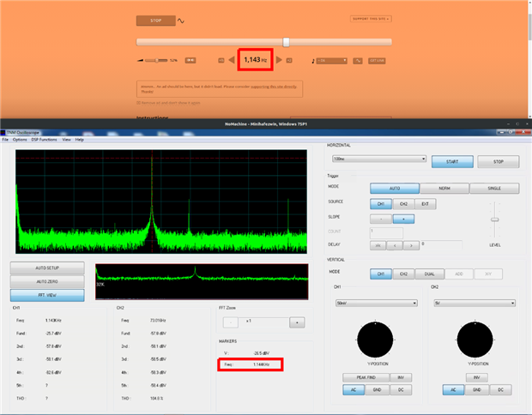Click the FFT Zoom minus button
Image resolution: width=532 pixels, height=415 pixels.
pyautogui.click(x=228, y=322)
